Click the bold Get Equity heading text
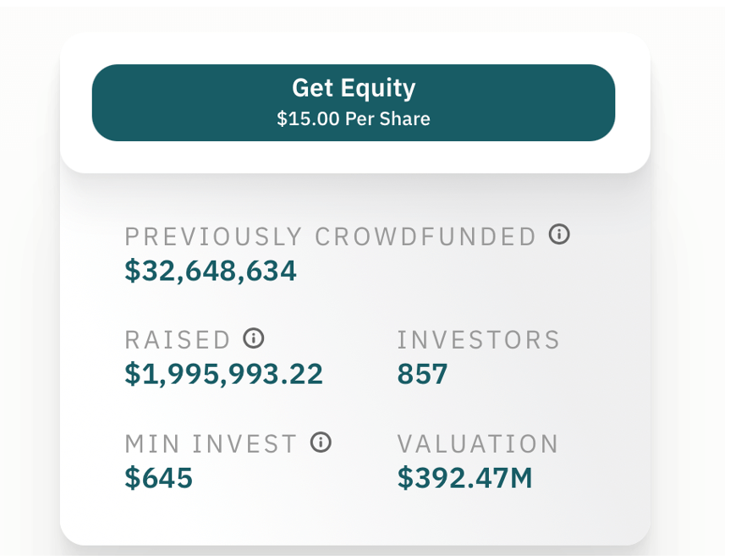Screen dimensions: 730x560 point(354,88)
